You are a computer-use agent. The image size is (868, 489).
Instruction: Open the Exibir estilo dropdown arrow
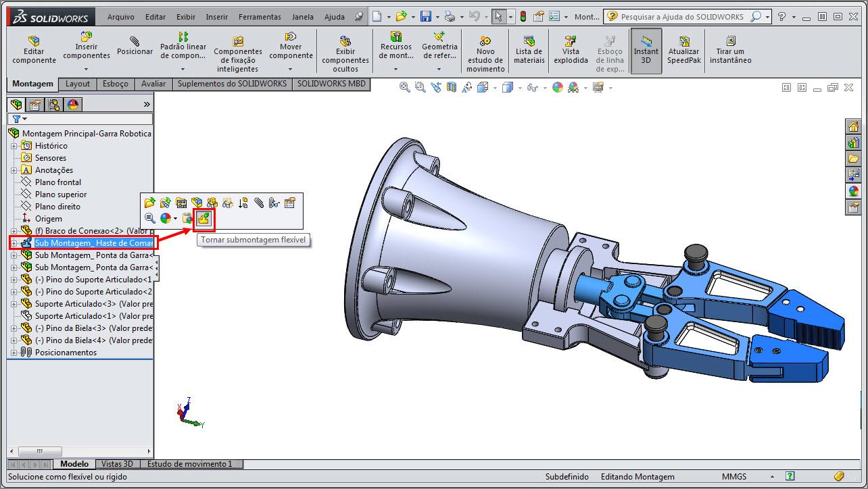(521, 87)
